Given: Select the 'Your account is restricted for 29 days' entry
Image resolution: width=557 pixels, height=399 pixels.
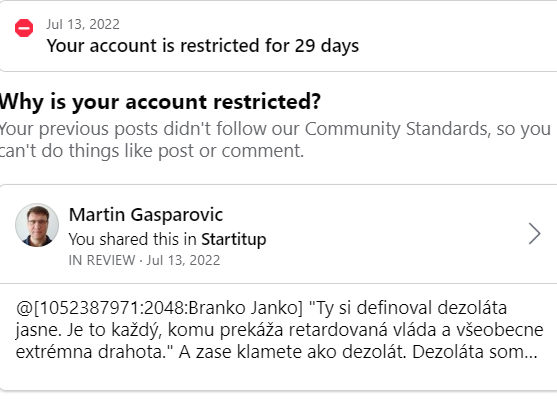Looking at the screenshot, I should [278, 36].
